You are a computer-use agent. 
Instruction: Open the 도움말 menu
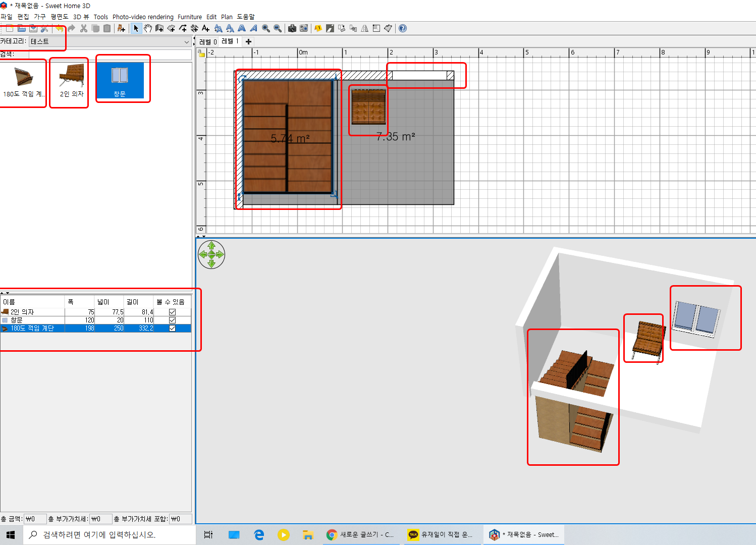246,17
